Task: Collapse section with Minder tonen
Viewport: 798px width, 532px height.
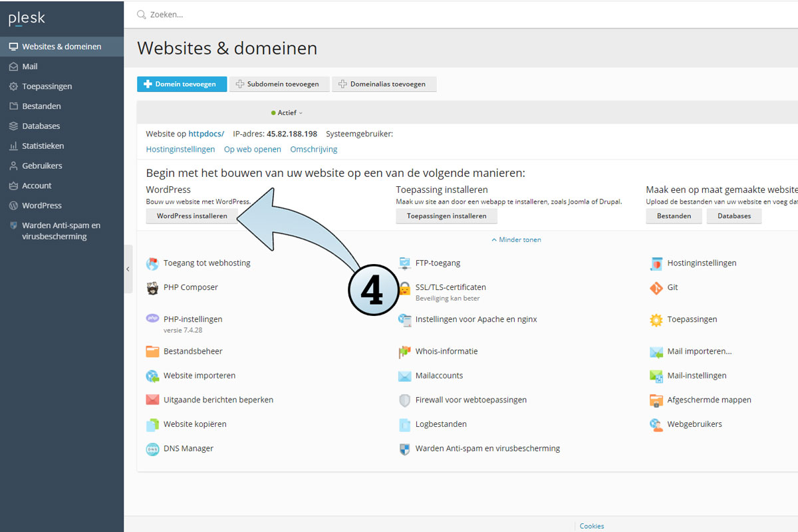Action: pos(516,240)
